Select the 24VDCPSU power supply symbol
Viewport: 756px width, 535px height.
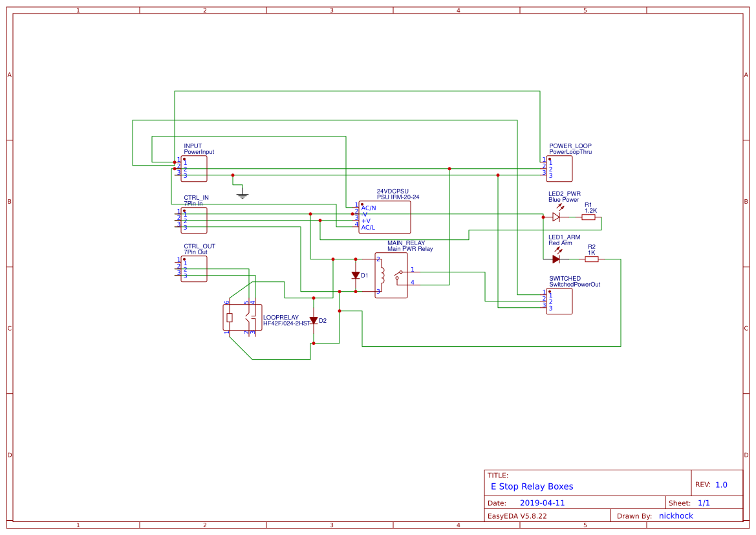pos(384,217)
